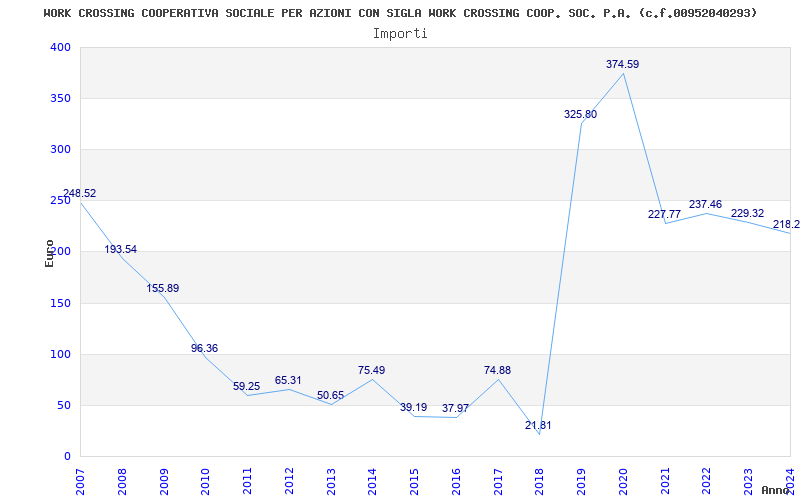The image size is (800, 500).
Task: Select the 2012 x-axis year label
Action: [x=289, y=481]
